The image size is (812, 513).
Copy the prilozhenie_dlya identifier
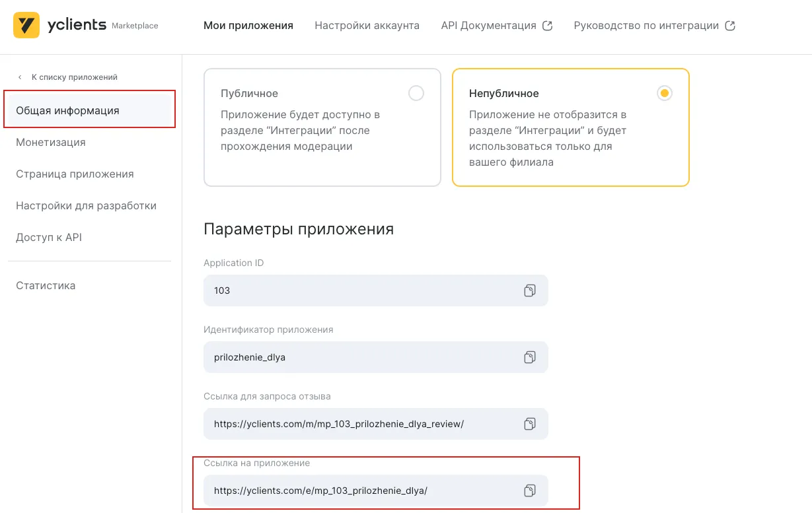click(529, 357)
